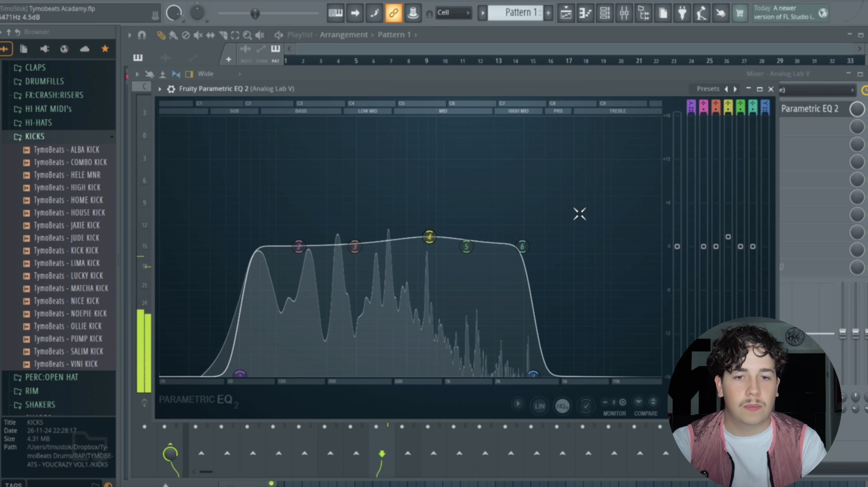Go to next EQ preset arrow
Screen dimensions: 868x487
click(735, 89)
